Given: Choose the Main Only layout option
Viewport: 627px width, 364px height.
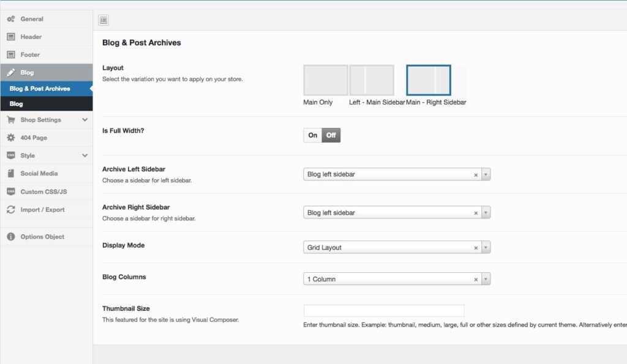Looking at the screenshot, I should (325, 81).
